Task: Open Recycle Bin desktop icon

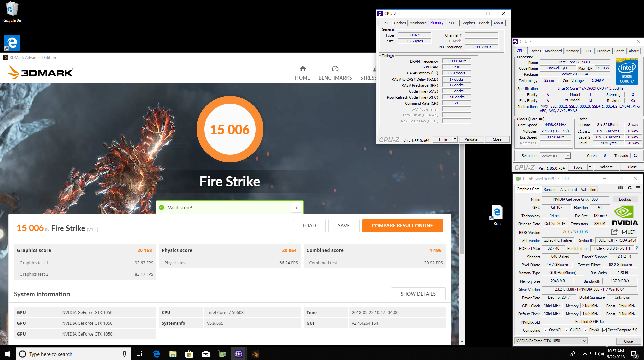Action: tap(12, 12)
